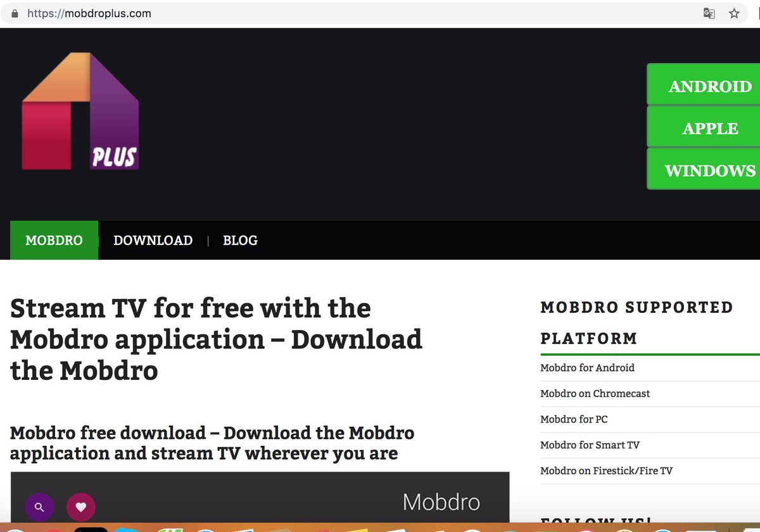Click the Google Translate icon in address bar
The width and height of the screenshot is (760, 532).
tap(709, 13)
